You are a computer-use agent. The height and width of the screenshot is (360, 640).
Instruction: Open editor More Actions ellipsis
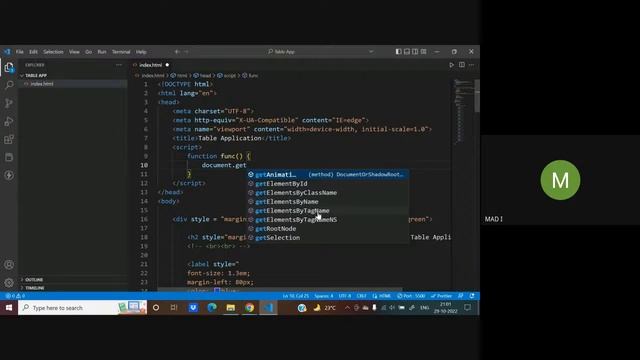tap(471, 65)
